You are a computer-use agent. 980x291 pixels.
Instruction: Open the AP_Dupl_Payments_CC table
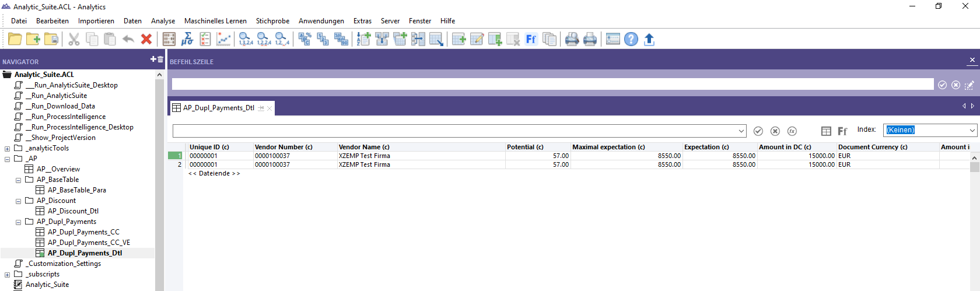(x=83, y=232)
